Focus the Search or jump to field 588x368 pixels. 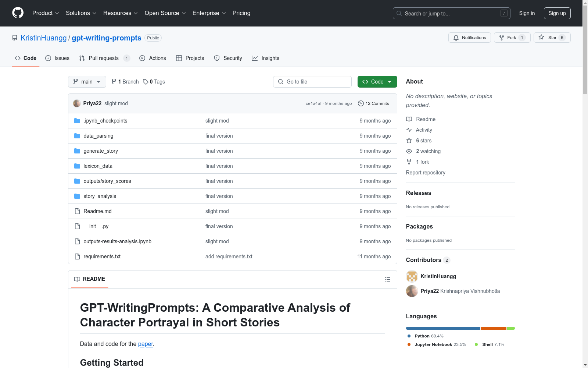coord(452,13)
